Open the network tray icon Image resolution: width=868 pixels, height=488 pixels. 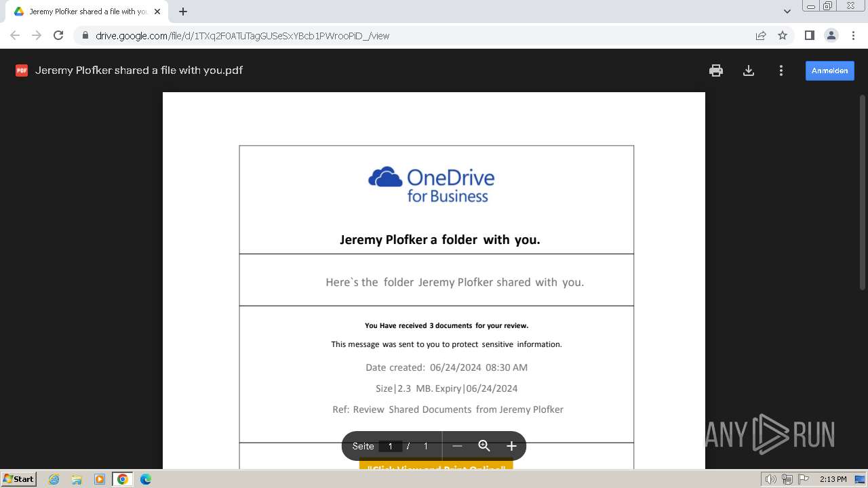coord(787,479)
